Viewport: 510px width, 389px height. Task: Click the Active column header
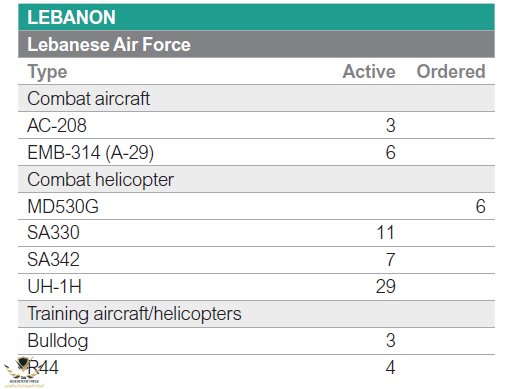369,71
